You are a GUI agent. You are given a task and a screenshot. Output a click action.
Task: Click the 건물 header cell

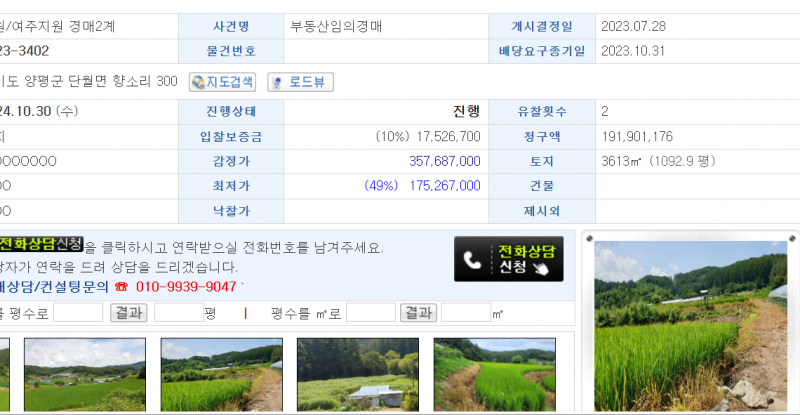(542, 186)
